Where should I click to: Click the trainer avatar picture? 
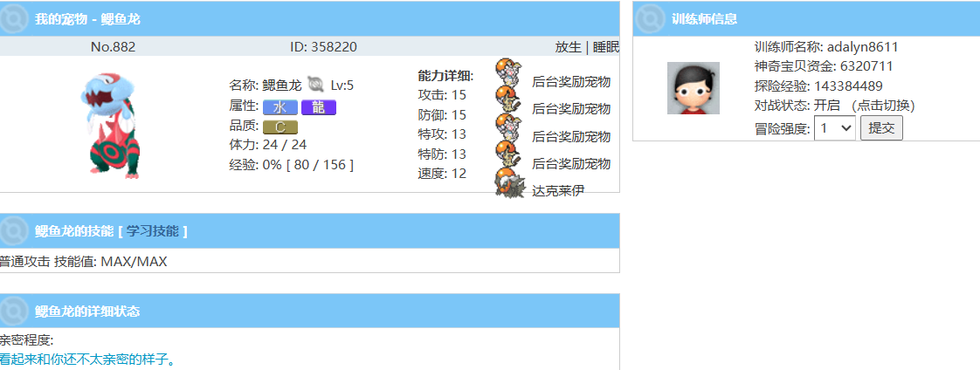tap(693, 88)
